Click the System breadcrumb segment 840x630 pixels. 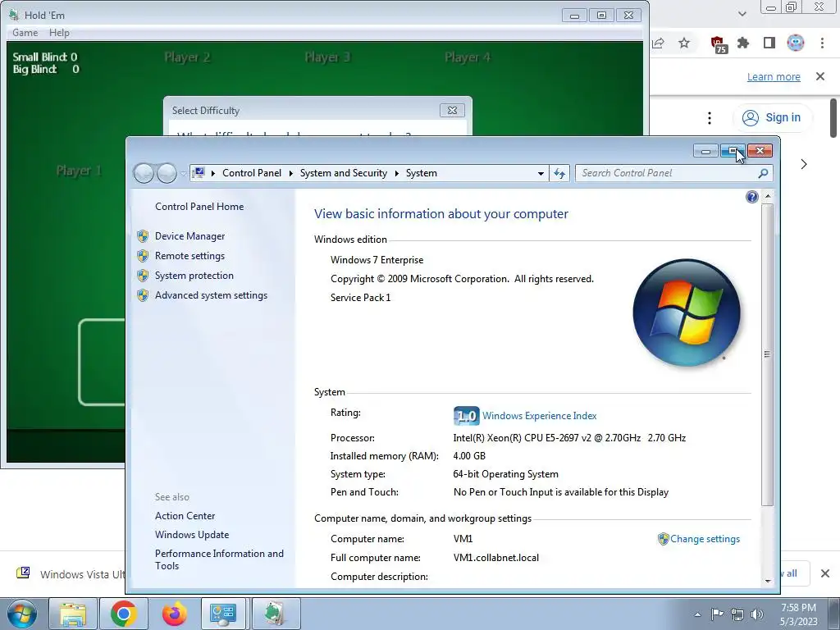tap(422, 173)
